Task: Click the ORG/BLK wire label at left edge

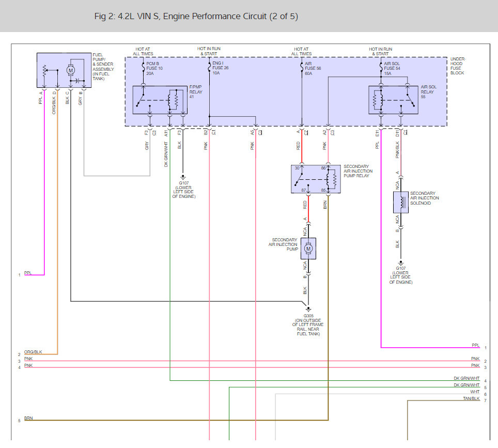Action: click(x=33, y=352)
